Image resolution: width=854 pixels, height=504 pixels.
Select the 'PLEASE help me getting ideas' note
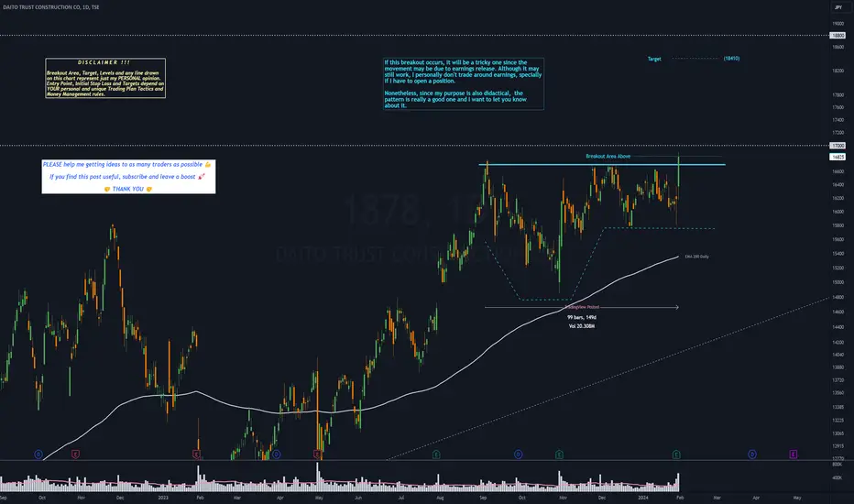click(x=128, y=177)
